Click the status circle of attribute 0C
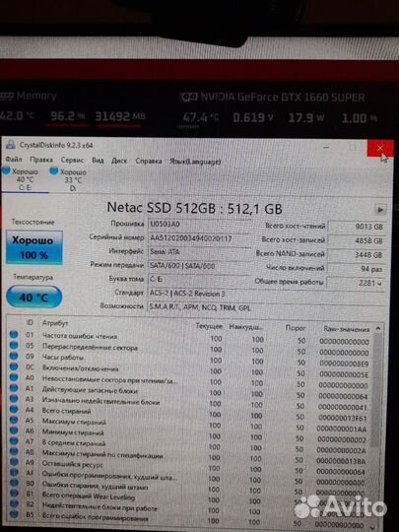The height and width of the screenshot is (532, 399). (x=14, y=366)
